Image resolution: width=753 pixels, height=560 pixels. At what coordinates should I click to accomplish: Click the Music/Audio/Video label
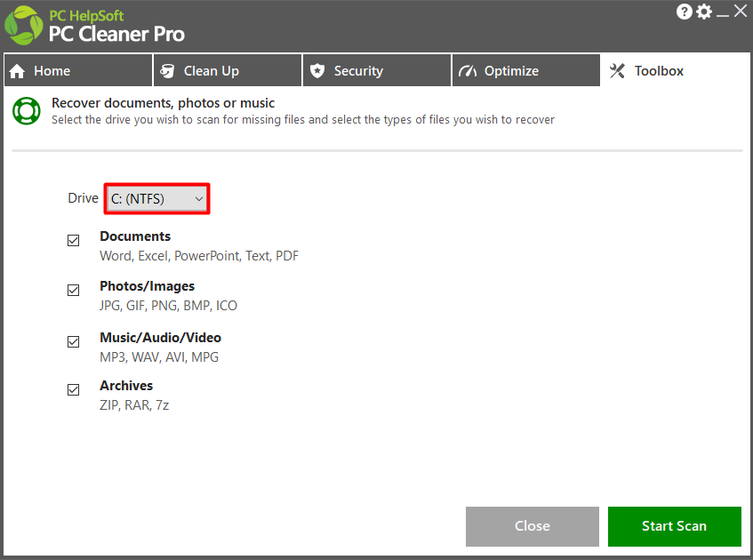point(160,338)
